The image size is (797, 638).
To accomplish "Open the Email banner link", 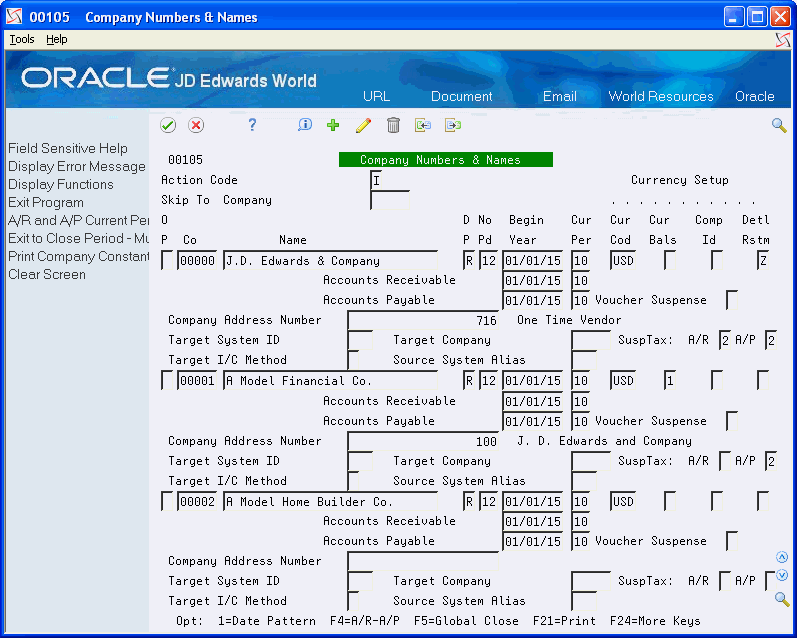I will pos(560,96).
